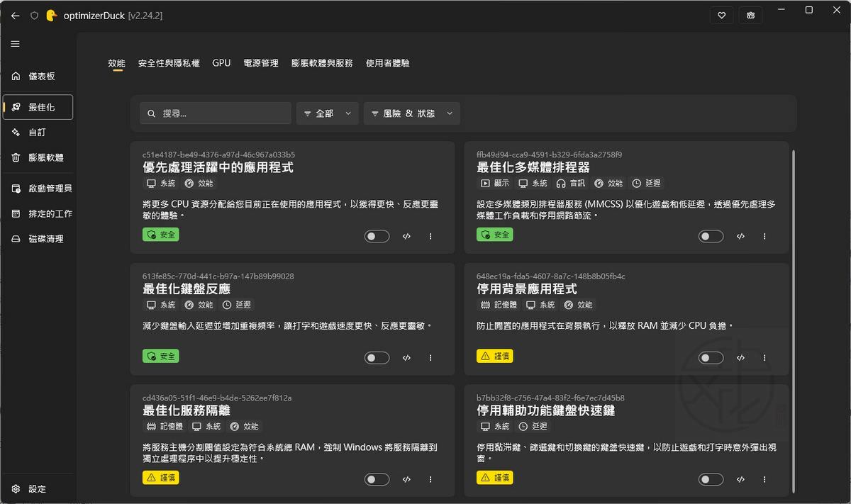This screenshot has width=851, height=504.
Task: Open 啟動管理員 sidebar page
Action: tap(38, 189)
